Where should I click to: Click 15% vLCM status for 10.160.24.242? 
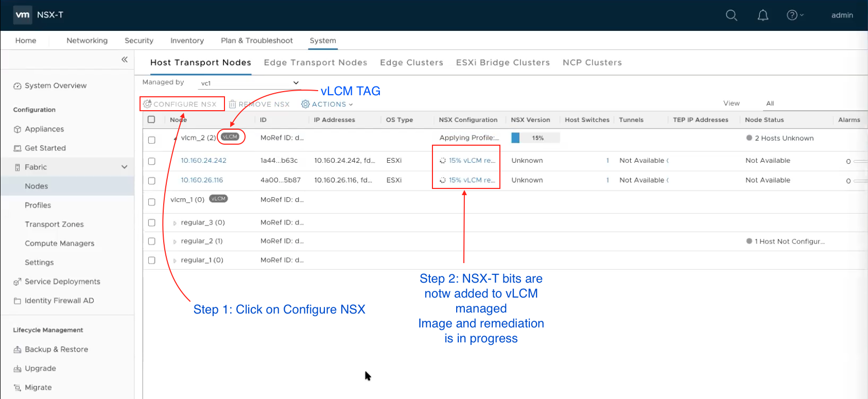[472, 161]
